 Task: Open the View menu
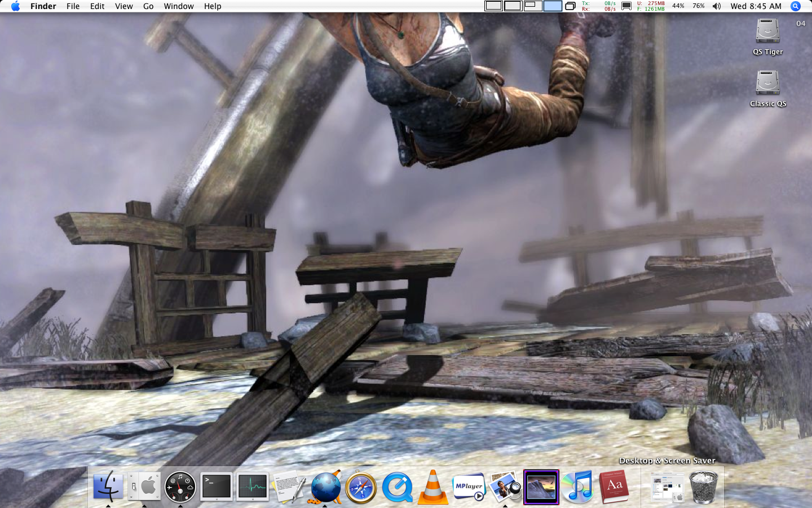point(124,6)
